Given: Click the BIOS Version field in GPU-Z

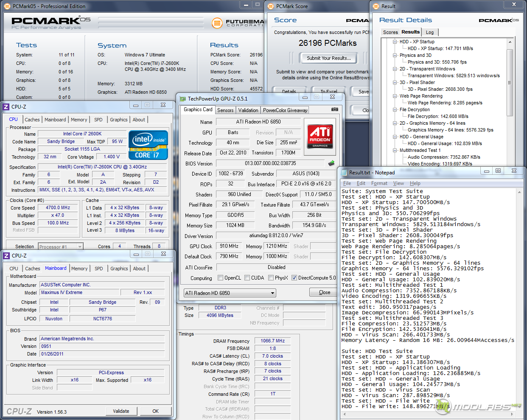Looking at the screenshot, I should point(270,163).
